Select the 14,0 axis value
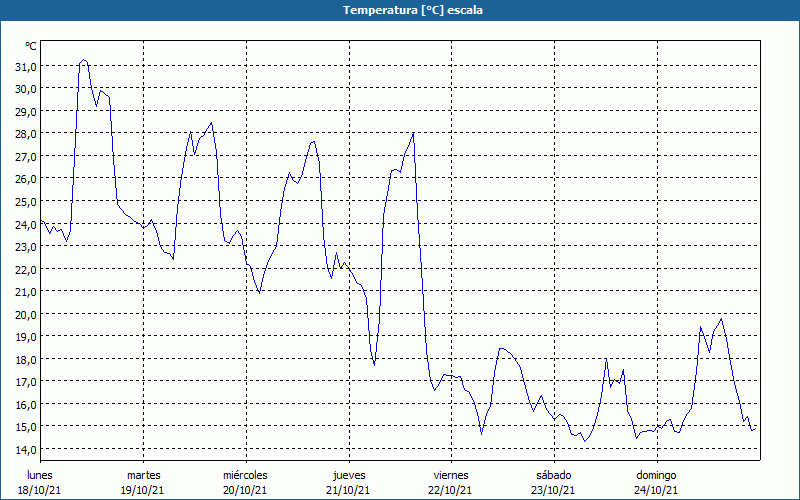Viewport: 800px width, 500px height. click(x=25, y=450)
